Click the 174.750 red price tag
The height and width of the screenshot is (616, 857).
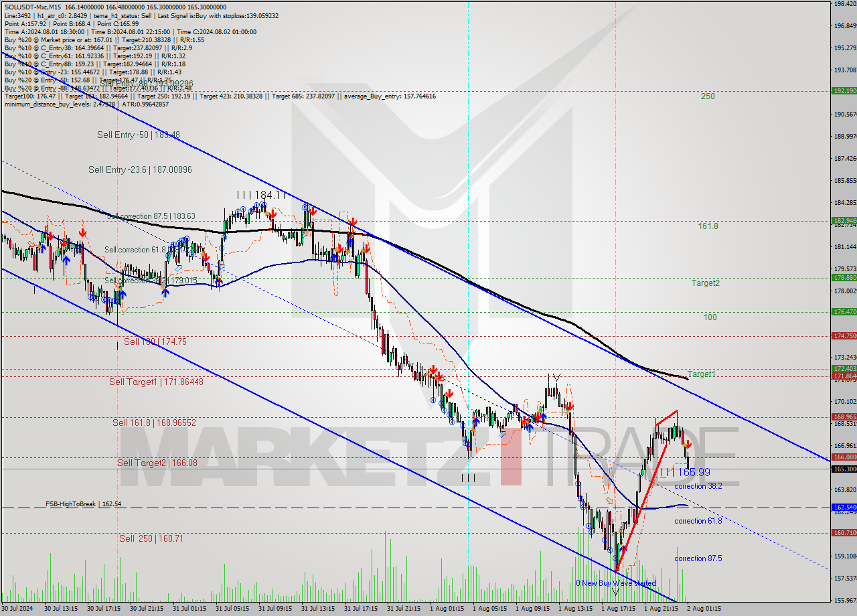coord(844,335)
